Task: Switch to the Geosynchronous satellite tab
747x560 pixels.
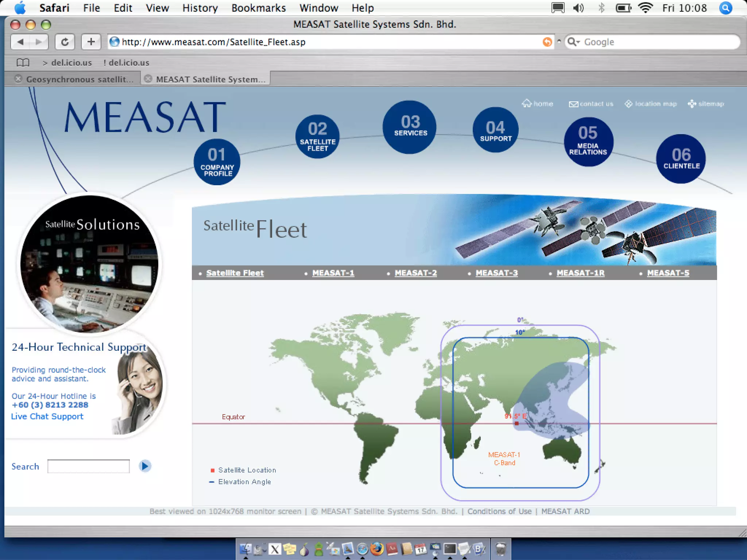Action: click(80, 79)
